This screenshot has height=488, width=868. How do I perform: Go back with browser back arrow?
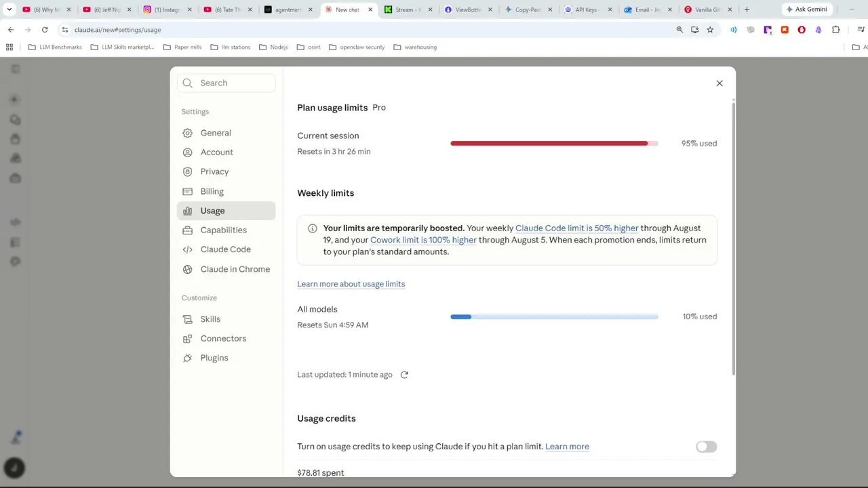(x=11, y=30)
